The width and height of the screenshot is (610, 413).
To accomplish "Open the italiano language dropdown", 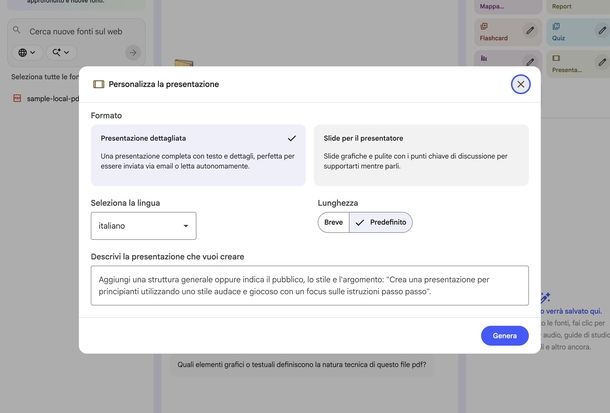I will (143, 226).
